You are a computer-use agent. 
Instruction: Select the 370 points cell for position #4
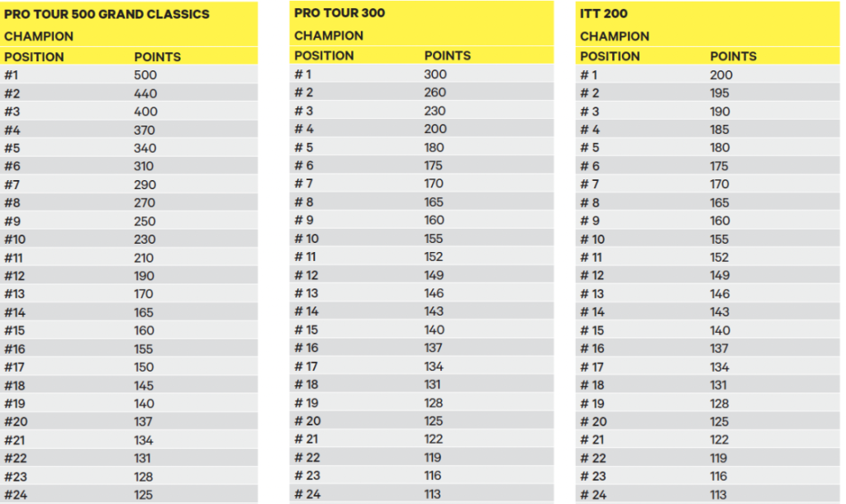click(144, 130)
